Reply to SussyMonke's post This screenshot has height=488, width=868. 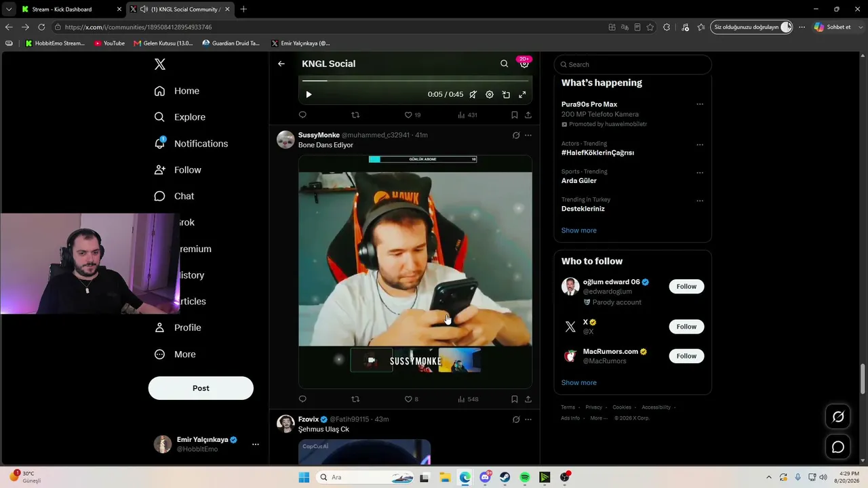point(302,399)
